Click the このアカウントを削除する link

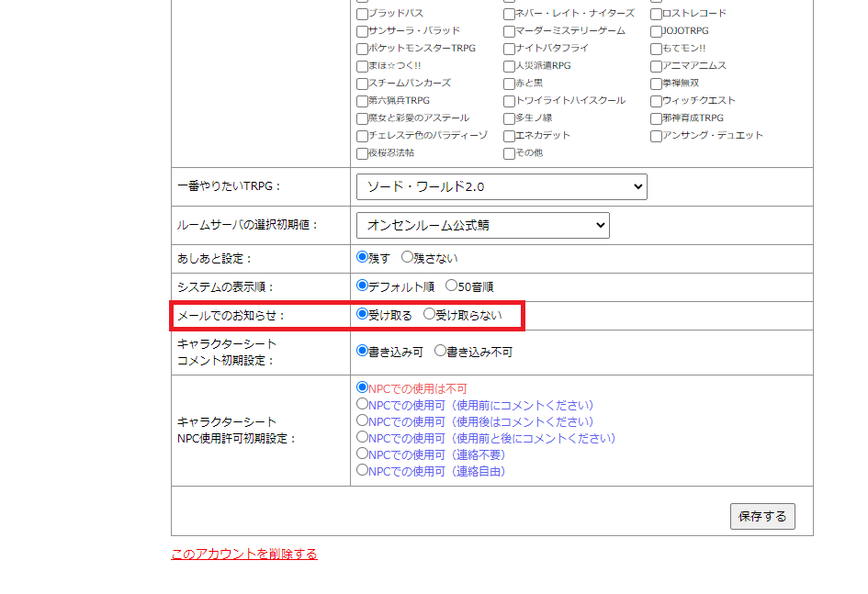tap(244, 554)
